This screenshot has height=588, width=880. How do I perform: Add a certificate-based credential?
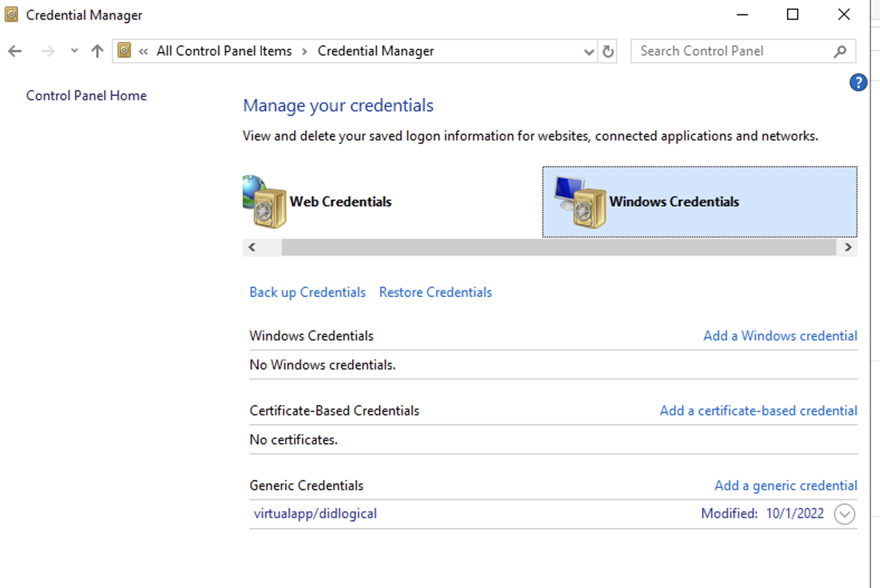click(758, 411)
